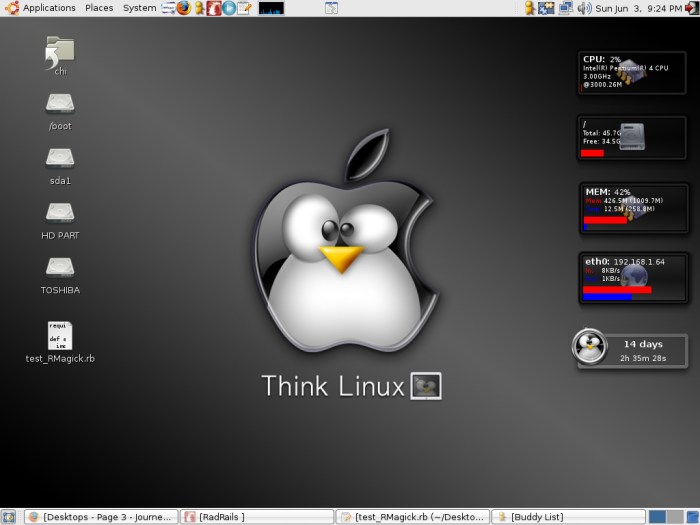This screenshot has width=700, height=525.
Task: Click the red memory usage bar
Action: click(605, 220)
